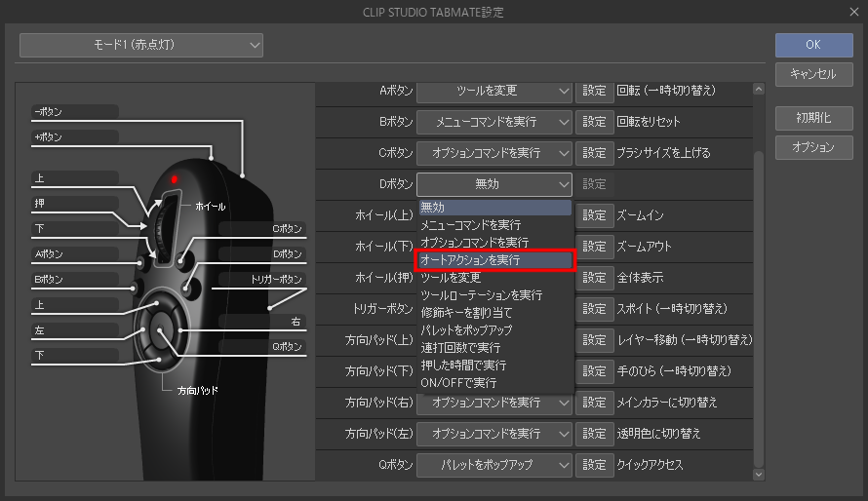This screenshot has height=501, width=868.
Task: Choose オートアクションを実行 from the list
Action: pyautogui.click(x=495, y=260)
